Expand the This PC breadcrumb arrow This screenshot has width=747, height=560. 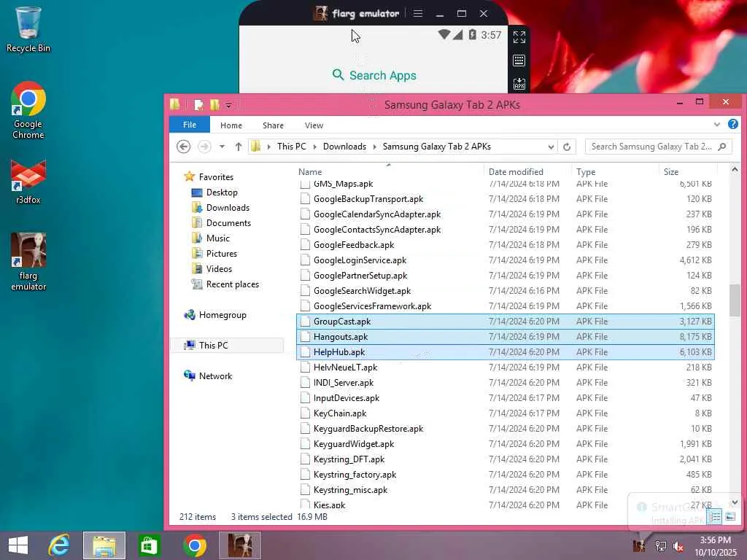coord(314,147)
